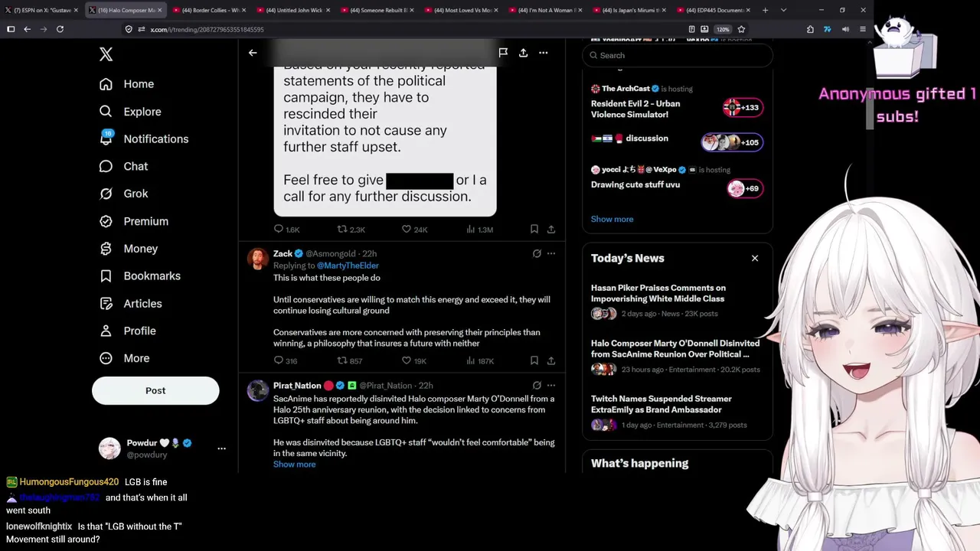
Task: Open the 120% zoom level indicator
Action: click(x=723, y=29)
